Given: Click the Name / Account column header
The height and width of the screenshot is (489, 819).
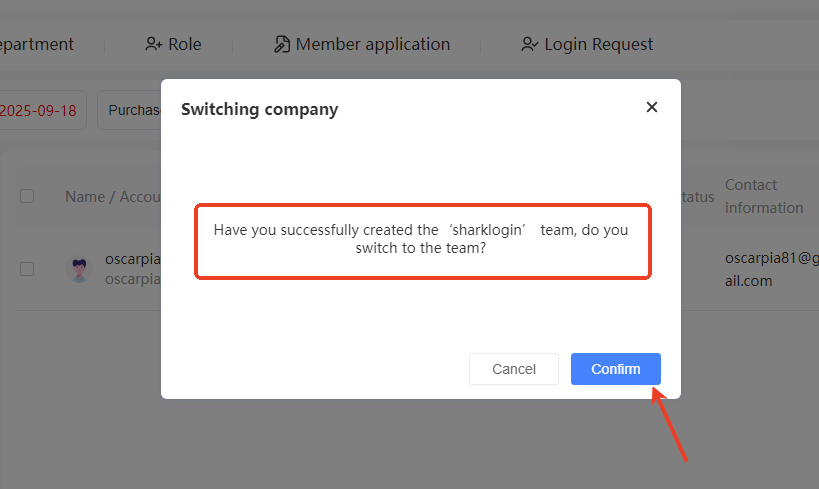Looking at the screenshot, I should pos(112,197).
